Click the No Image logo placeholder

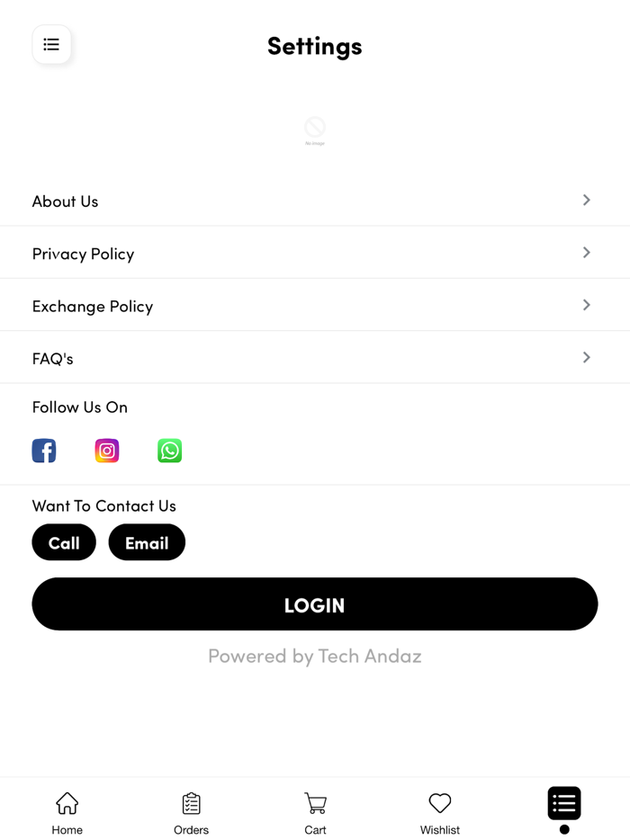click(x=315, y=130)
